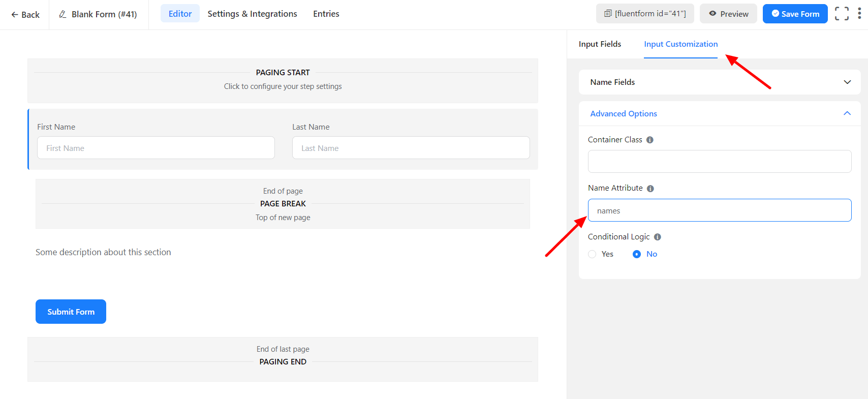Open the three-dot more options menu

pyautogui.click(x=859, y=14)
